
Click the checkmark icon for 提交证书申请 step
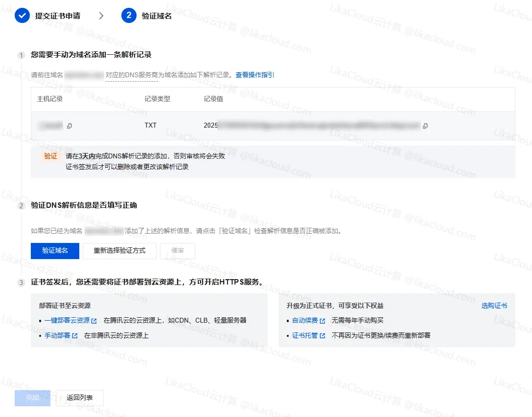pos(22,16)
